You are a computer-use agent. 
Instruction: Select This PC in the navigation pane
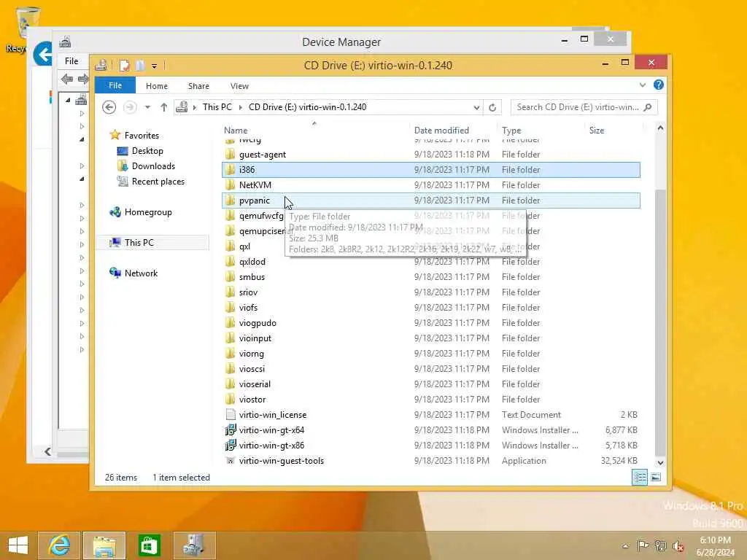point(139,243)
